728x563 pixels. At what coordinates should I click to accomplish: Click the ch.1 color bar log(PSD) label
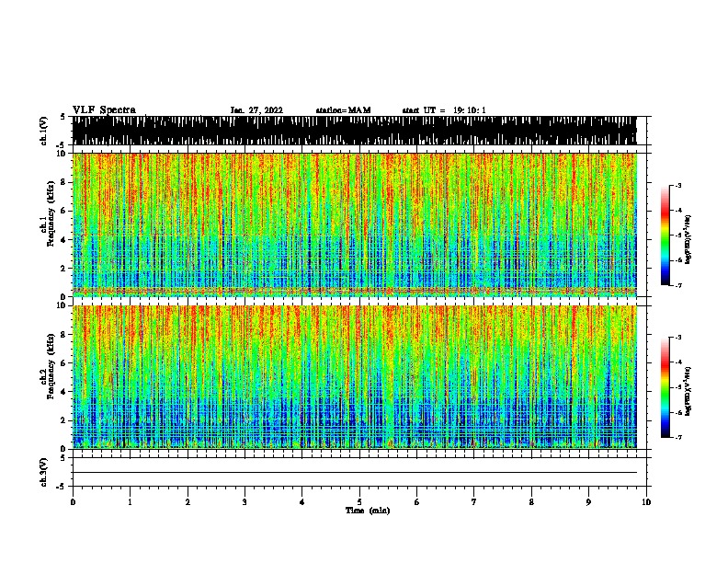(x=688, y=240)
